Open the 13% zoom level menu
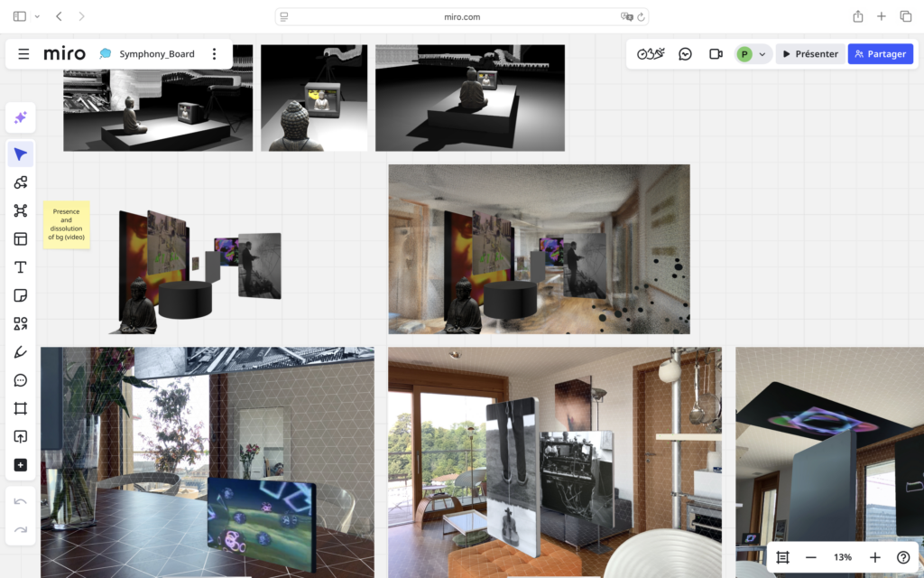The width and height of the screenshot is (924, 578). tap(842, 557)
